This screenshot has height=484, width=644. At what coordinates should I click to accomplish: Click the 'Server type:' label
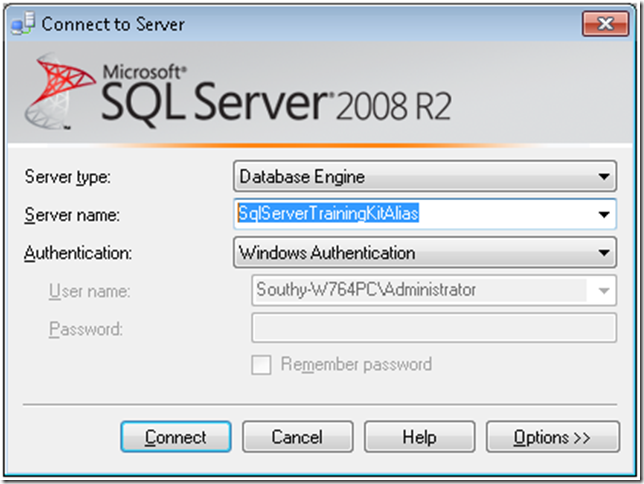68,177
